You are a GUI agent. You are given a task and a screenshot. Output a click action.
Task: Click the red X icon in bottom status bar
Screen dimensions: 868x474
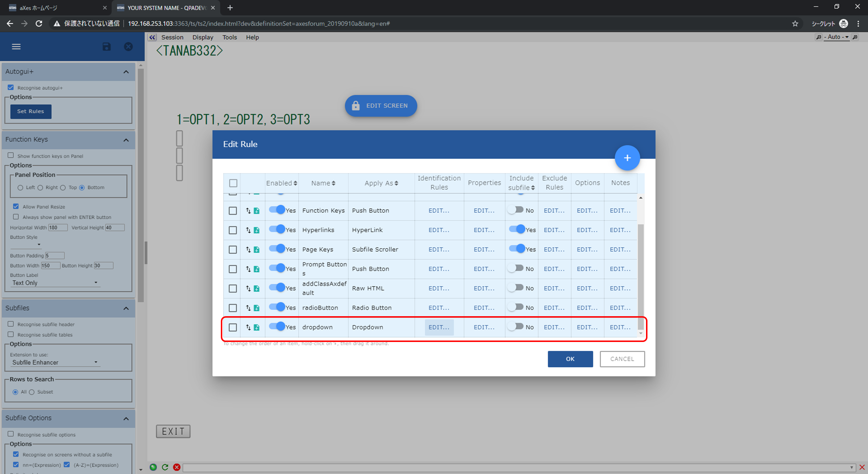pos(177,467)
